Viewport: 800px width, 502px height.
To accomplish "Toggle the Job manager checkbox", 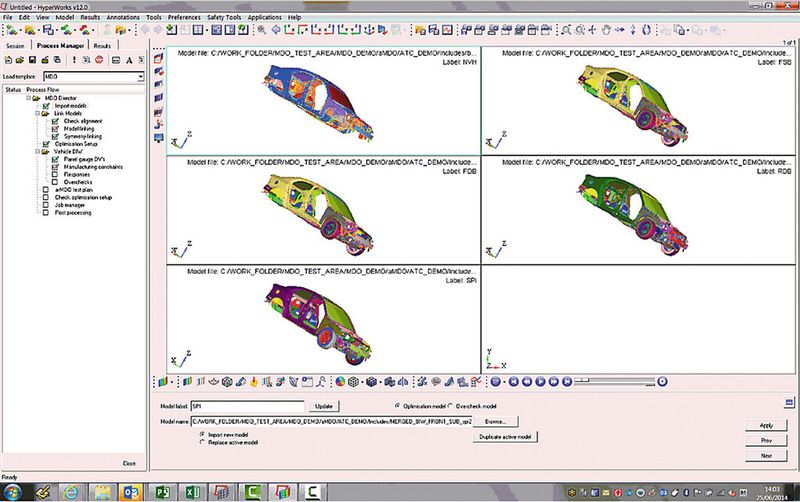I will coord(46,205).
